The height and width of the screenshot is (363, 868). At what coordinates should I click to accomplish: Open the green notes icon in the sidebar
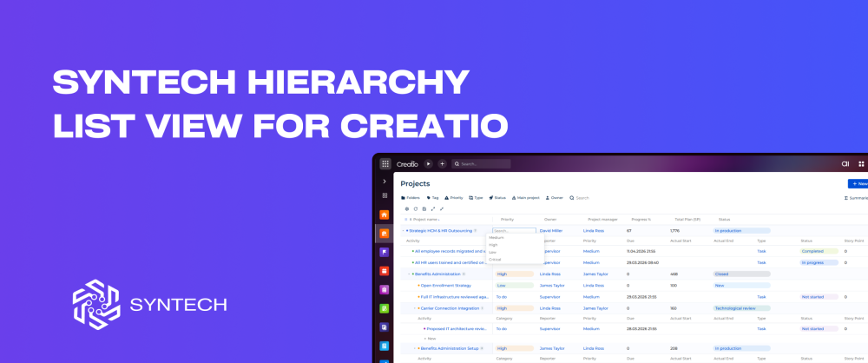click(x=385, y=308)
